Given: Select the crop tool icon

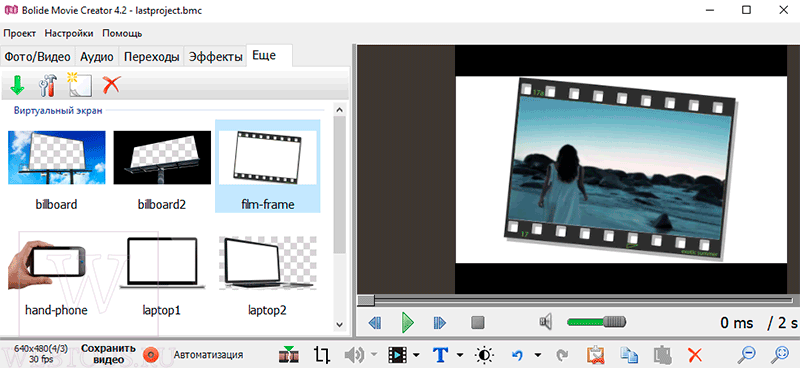Looking at the screenshot, I should 322,354.
